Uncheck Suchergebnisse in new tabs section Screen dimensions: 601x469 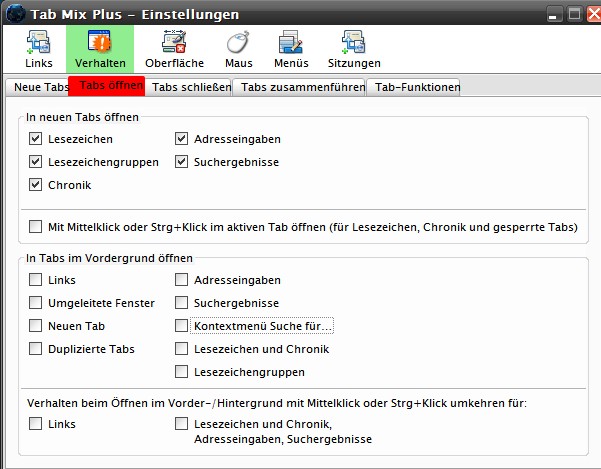[181, 162]
